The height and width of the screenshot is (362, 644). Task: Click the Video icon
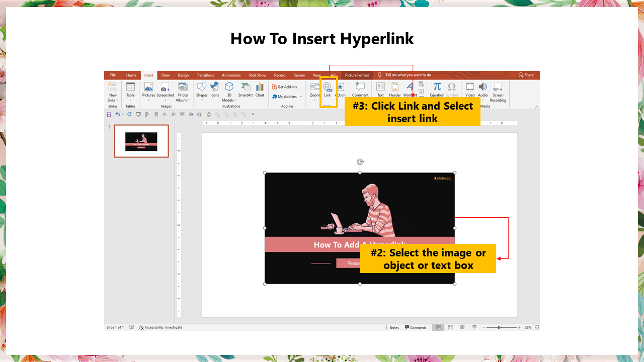[x=470, y=86]
